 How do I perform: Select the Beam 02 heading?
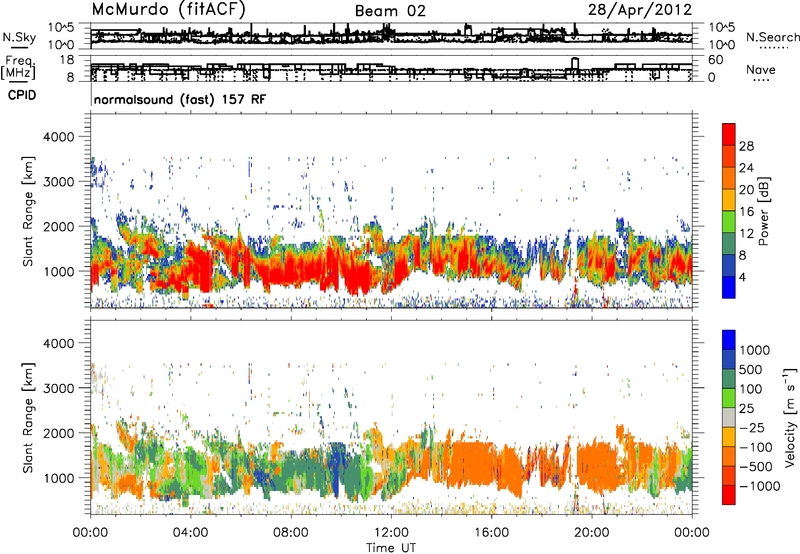[x=390, y=11]
